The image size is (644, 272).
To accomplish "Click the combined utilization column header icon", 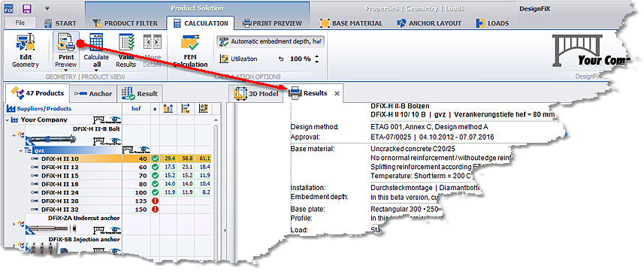I will coord(203,109).
